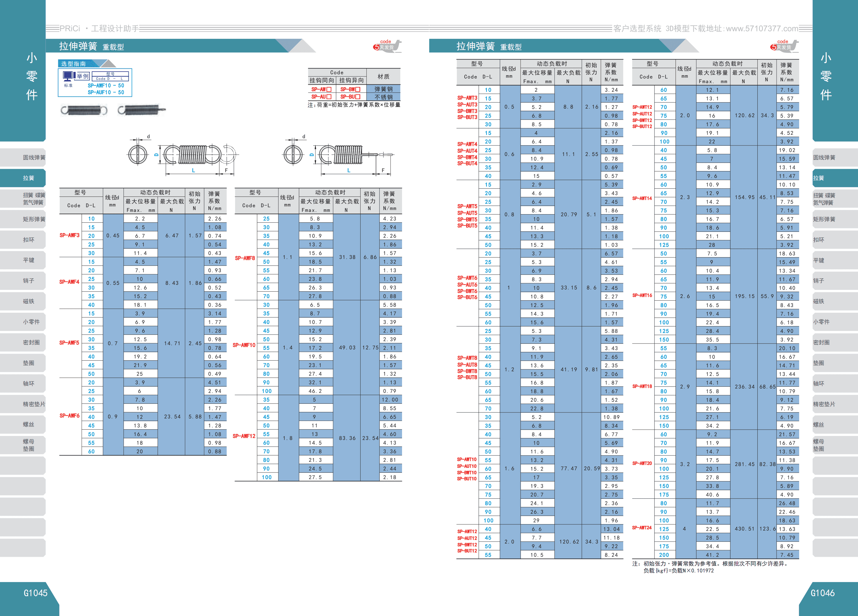Screen dimensions: 858x616
Task: Click the 5天发货 badge on page G1046
Action: [784, 46]
